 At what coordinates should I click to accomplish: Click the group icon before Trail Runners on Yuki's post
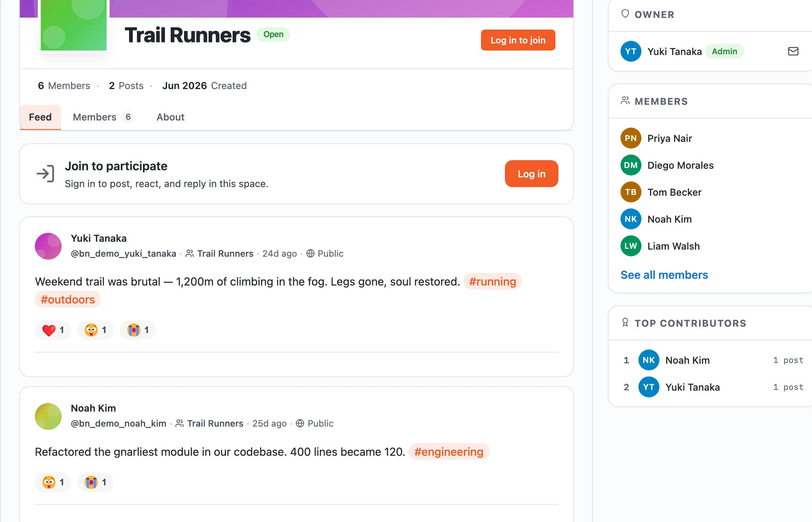pos(190,253)
